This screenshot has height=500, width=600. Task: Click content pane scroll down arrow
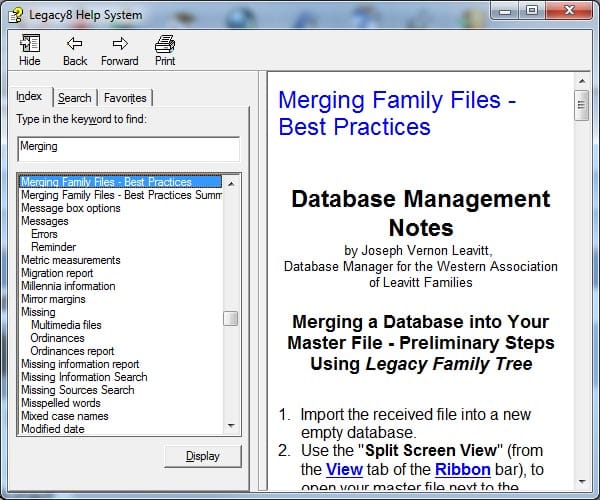coord(582,481)
